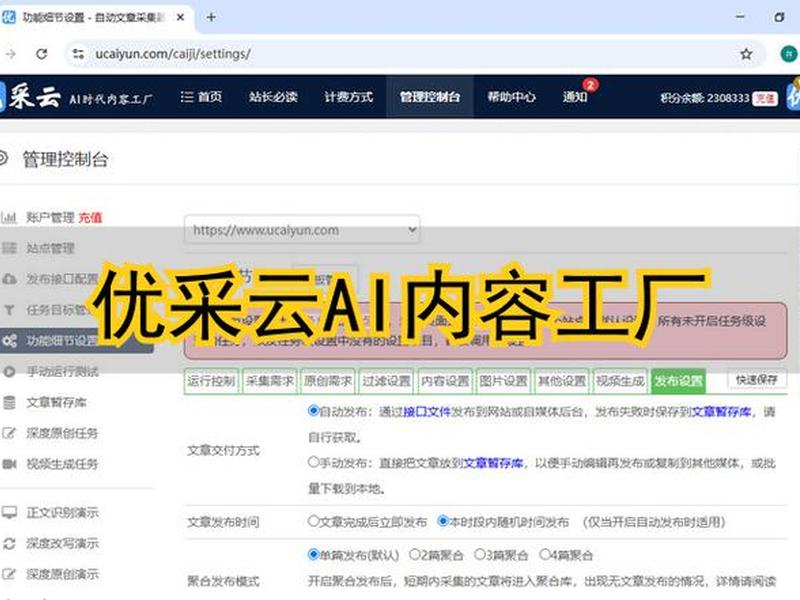The height and width of the screenshot is (600, 800).
Task: Open 深度原创演示 in the sidebar
Action: point(62,574)
